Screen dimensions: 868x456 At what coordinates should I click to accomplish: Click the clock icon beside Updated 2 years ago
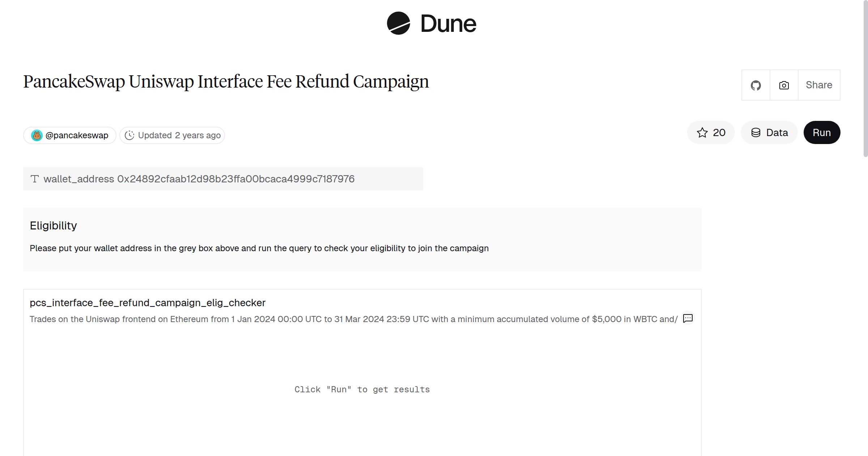point(130,135)
